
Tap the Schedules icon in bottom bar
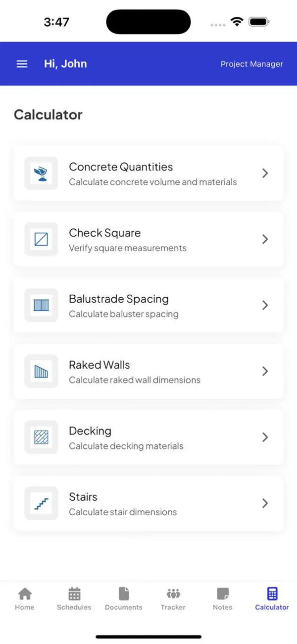[x=74, y=593]
